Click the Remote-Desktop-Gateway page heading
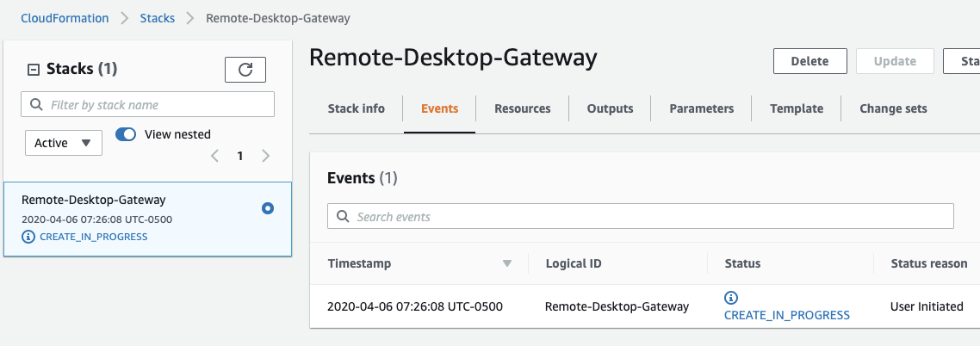 click(x=453, y=58)
